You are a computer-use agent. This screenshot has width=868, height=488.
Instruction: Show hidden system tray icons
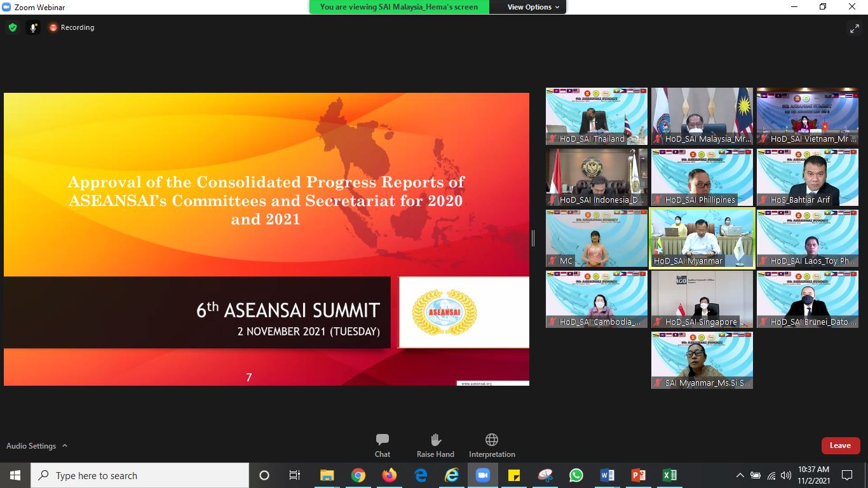coord(740,475)
